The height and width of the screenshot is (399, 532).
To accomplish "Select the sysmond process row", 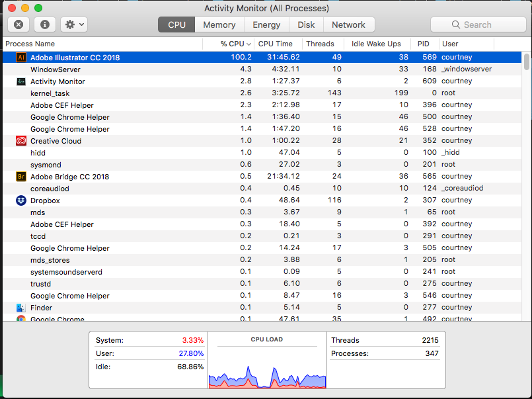I will tap(262, 164).
